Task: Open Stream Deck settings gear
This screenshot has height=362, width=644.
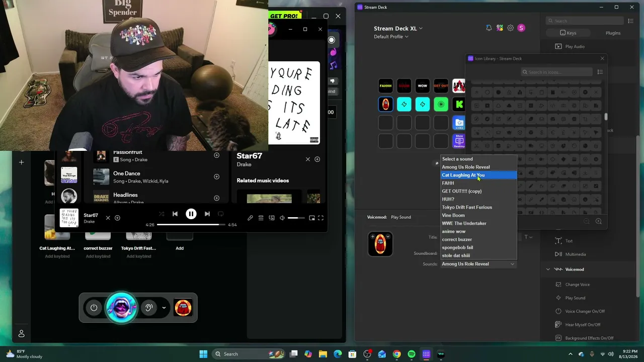Action: click(510, 28)
